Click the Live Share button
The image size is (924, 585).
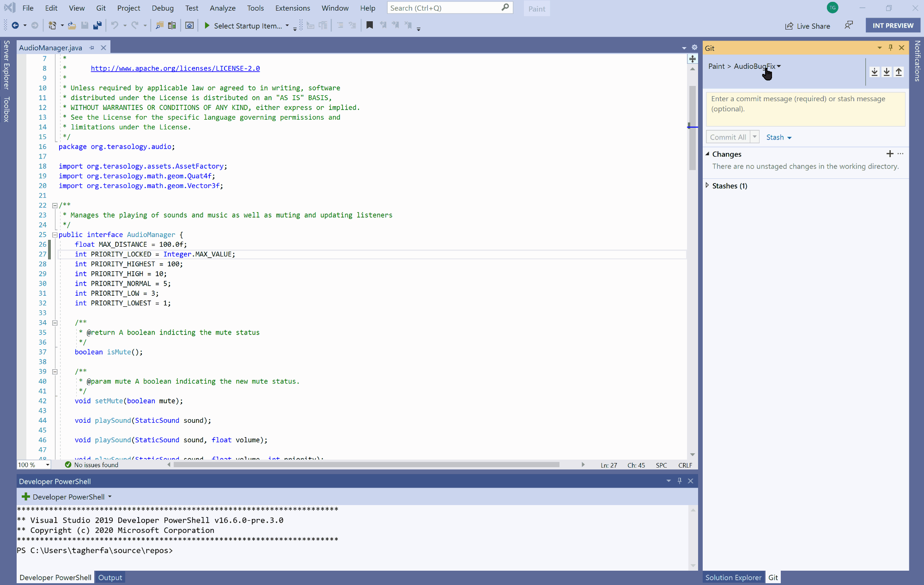tap(808, 26)
